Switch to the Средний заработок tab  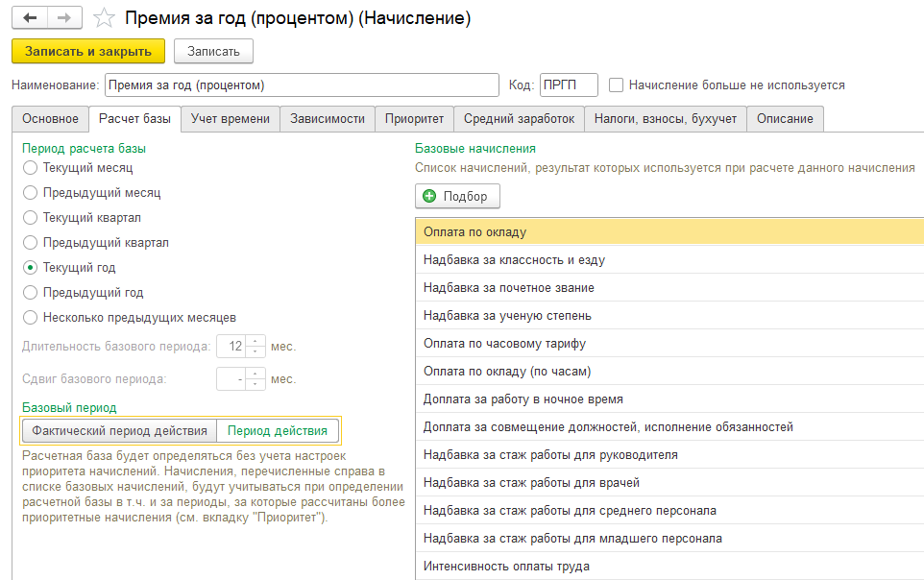coord(520,119)
